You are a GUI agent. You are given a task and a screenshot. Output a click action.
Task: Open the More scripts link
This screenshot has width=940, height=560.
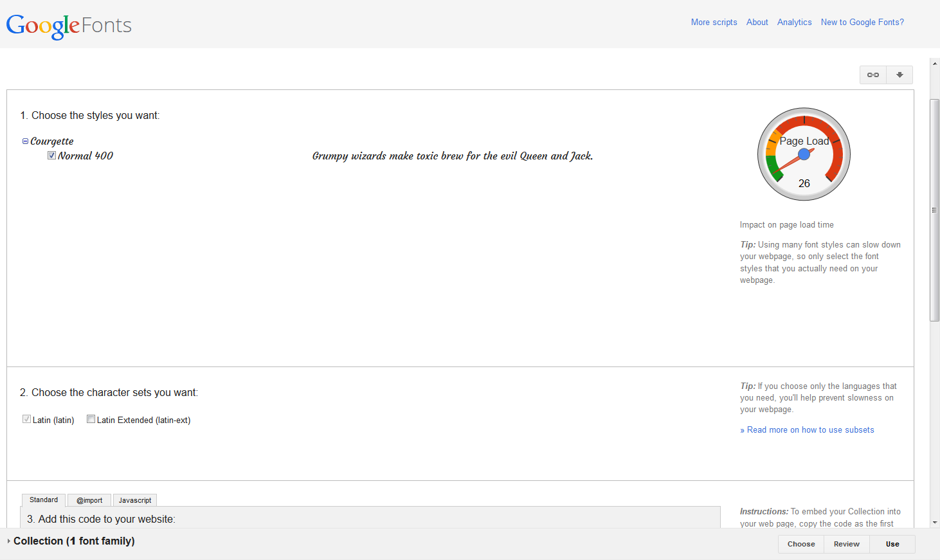point(714,22)
